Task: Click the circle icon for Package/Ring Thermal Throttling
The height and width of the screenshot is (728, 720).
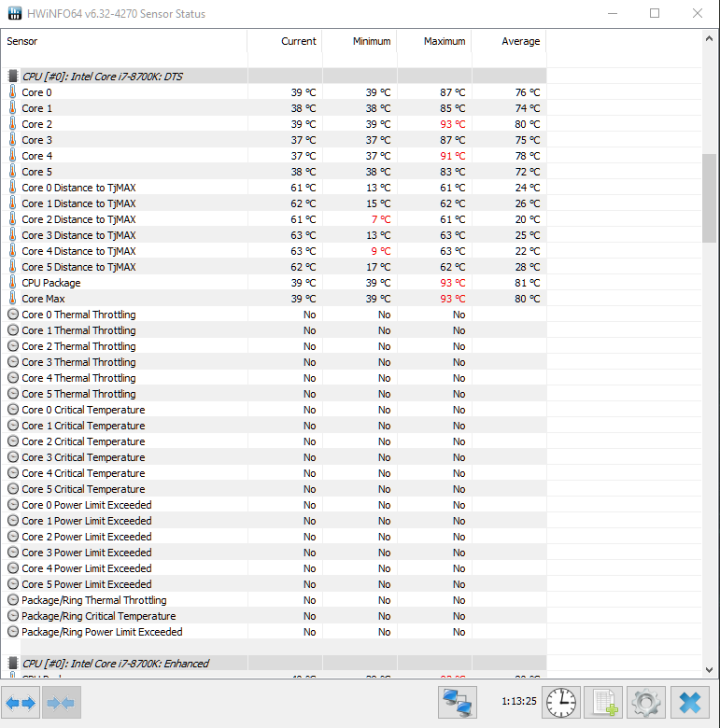Action: [x=13, y=600]
